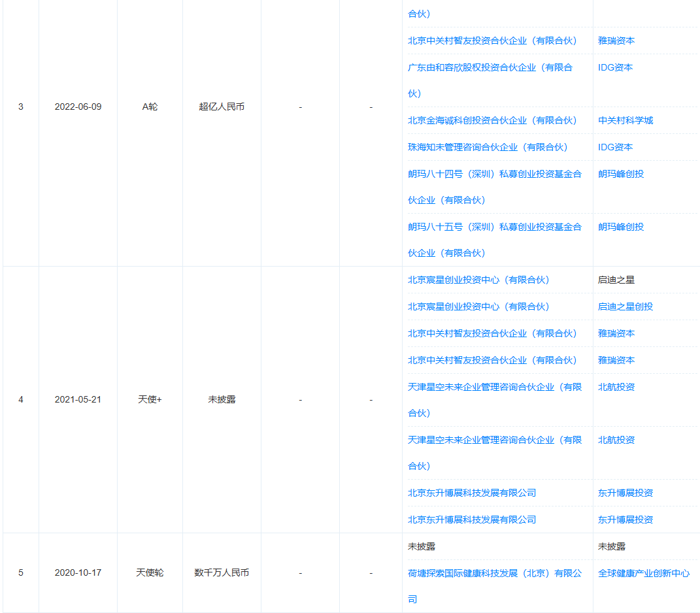Screen dimensions: 700x613
Task: Click IDG资本 beside 广东由和容欣股权投资合伙企业
Action: tap(615, 67)
